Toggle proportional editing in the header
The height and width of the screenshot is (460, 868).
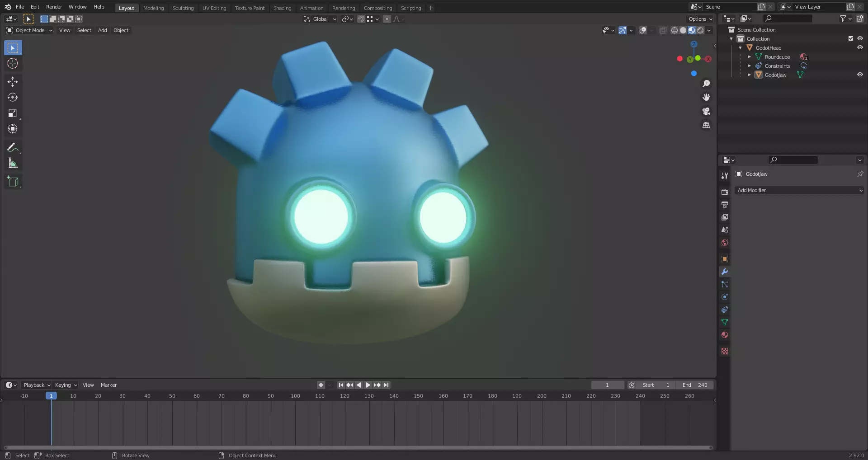pos(387,19)
